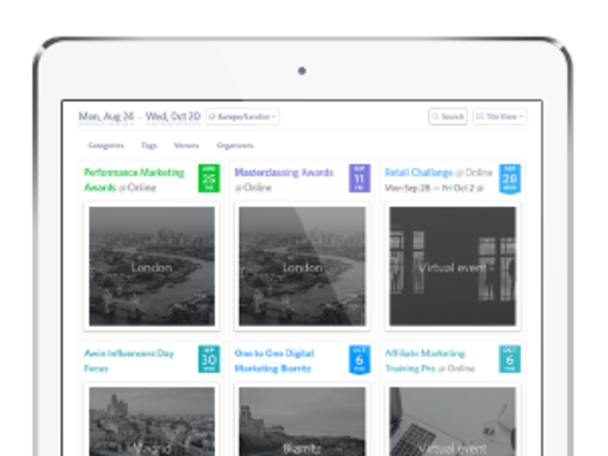This screenshot has width=608, height=456.
Task: Click the Virtual event thumbnail for Retail Challenge
Action: coord(452,267)
